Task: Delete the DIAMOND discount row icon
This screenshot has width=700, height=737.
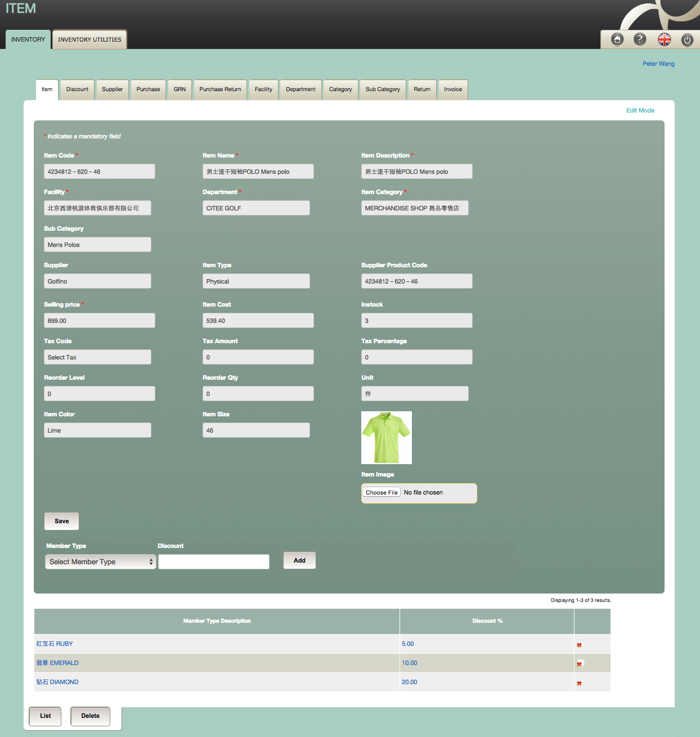Action: (578, 683)
